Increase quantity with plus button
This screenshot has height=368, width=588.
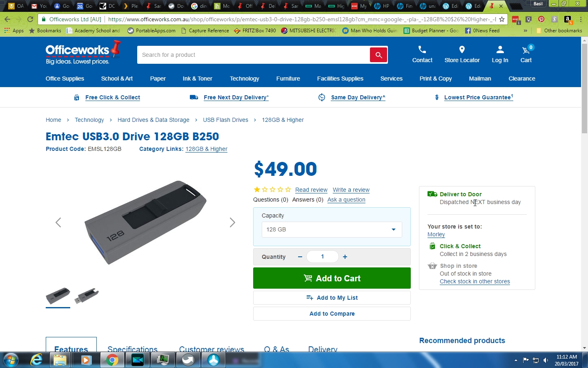[x=345, y=257]
